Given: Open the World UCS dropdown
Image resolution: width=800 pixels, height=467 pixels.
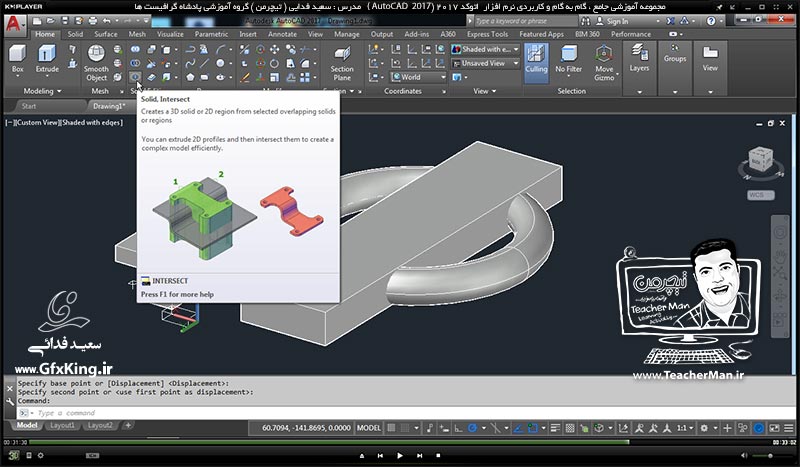Looking at the screenshot, I should click(x=418, y=77).
